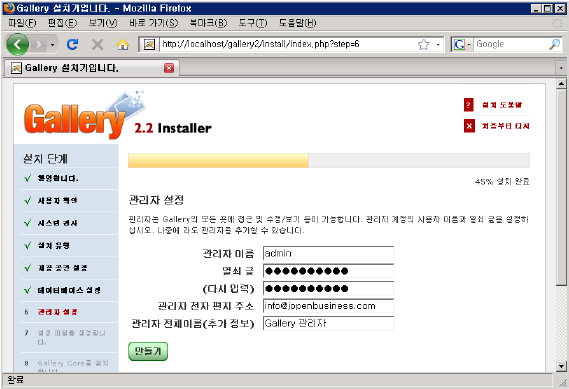This screenshot has height=389, width=569.
Task: Click the red step 6 admin setup item
Action: click(x=57, y=312)
